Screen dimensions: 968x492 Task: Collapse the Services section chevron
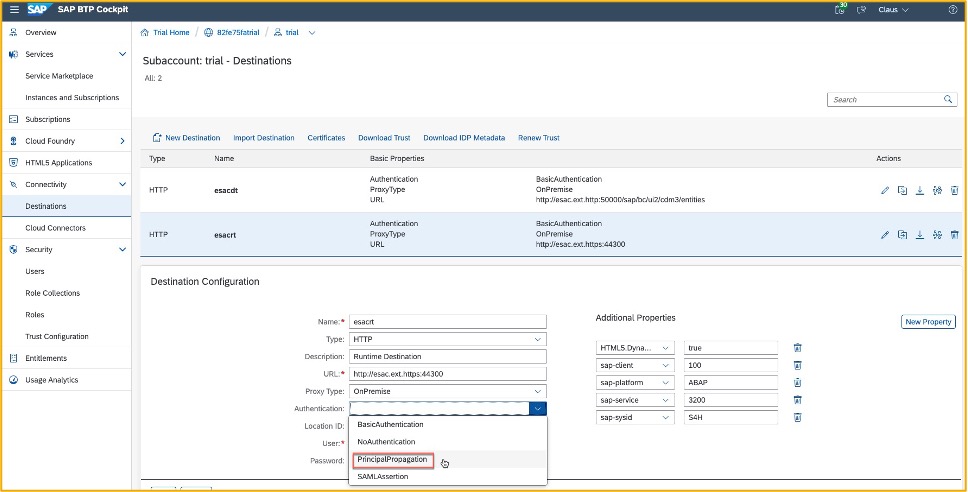point(122,54)
